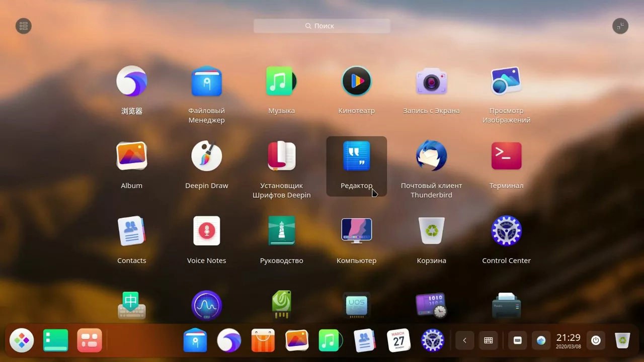Open the Руководство manual app
This screenshot has height=362, width=644.
(281, 231)
